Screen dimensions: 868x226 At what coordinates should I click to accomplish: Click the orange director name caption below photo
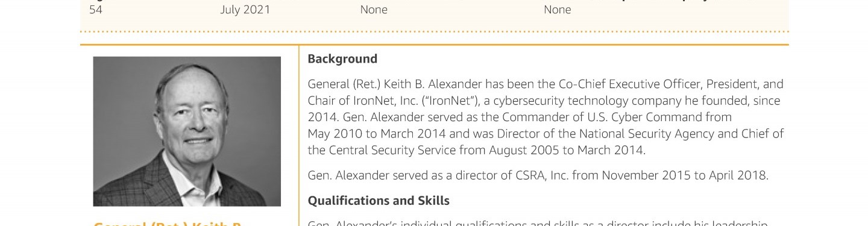(169, 224)
